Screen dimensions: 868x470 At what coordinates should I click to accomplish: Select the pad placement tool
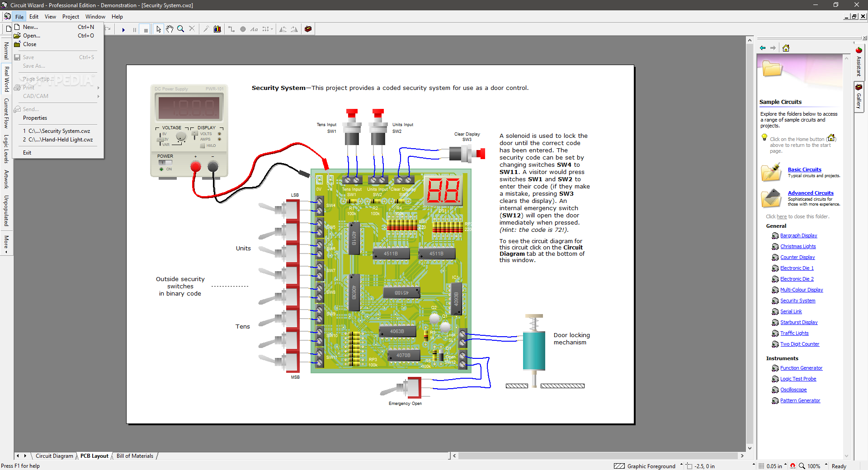pyautogui.click(x=243, y=29)
